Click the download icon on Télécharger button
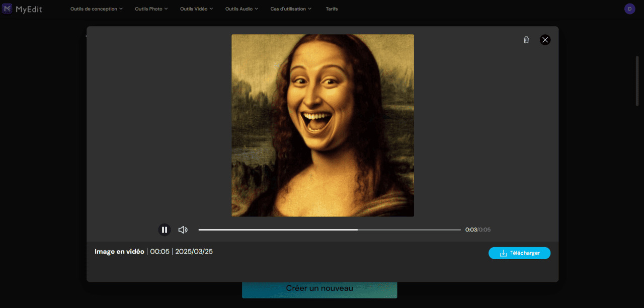 504,253
